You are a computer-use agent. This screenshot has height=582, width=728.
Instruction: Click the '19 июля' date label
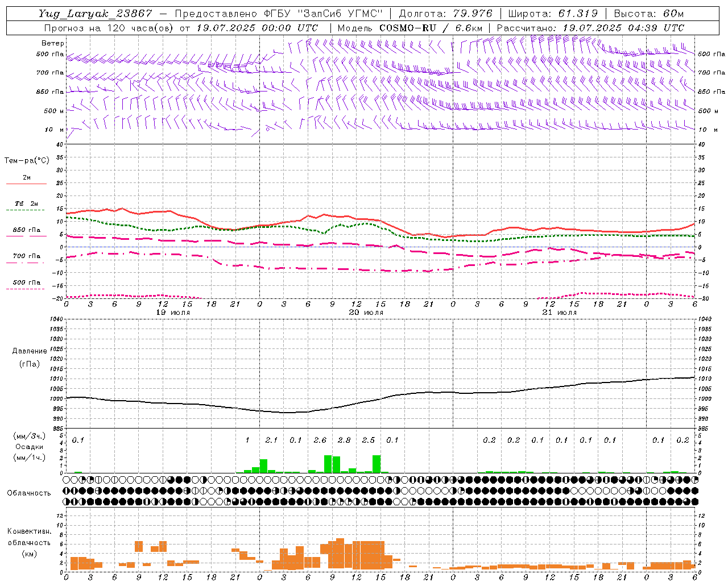[x=173, y=313]
